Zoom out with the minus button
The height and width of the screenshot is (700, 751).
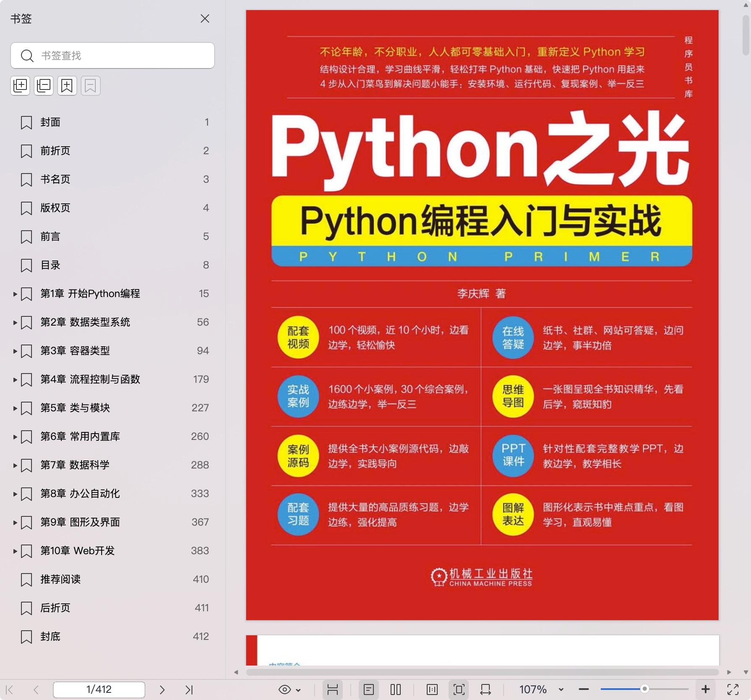tap(584, 689)
